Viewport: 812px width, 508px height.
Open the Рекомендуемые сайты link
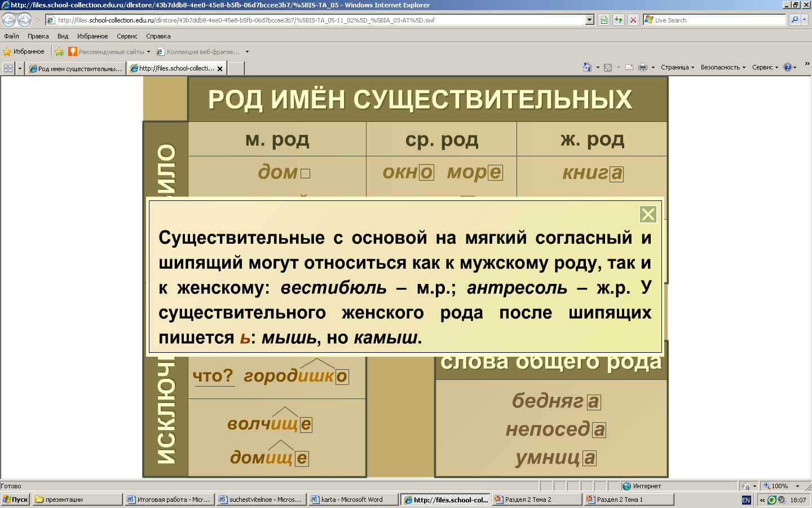click(x=109, y=51)
